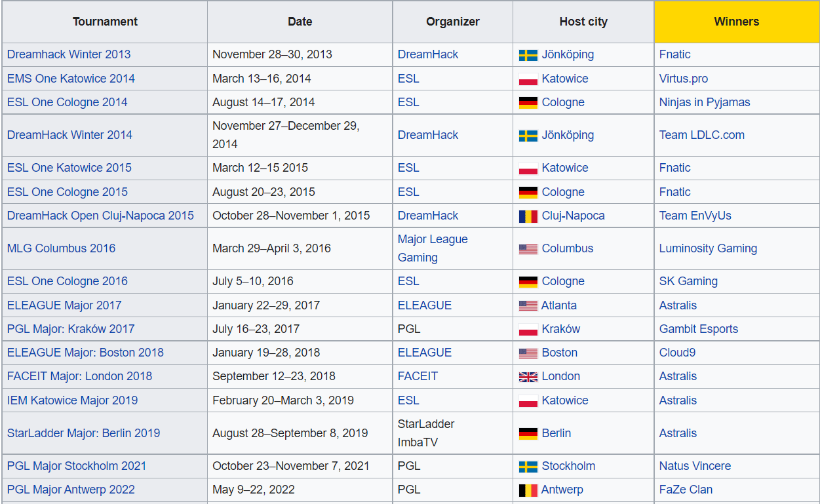This screenshot has width=820, height=504.
Task: Click the German flag next to Berlin
Action: pyautogui.click(x=528, y=434)
